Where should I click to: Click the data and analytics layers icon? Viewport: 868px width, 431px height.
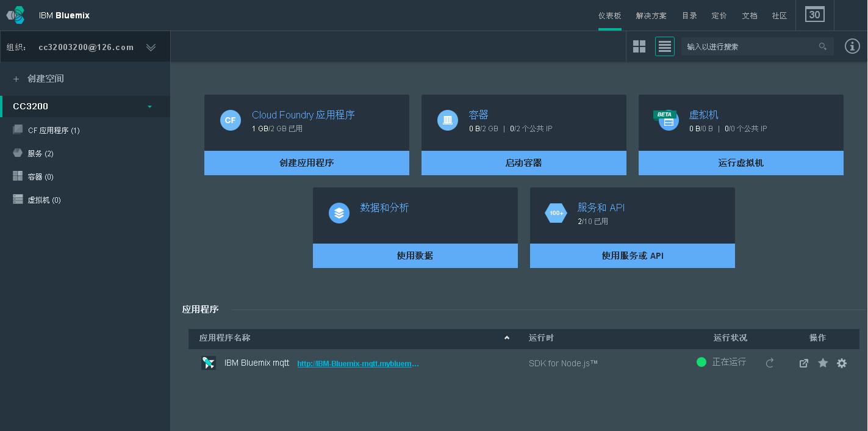(339, 213)
